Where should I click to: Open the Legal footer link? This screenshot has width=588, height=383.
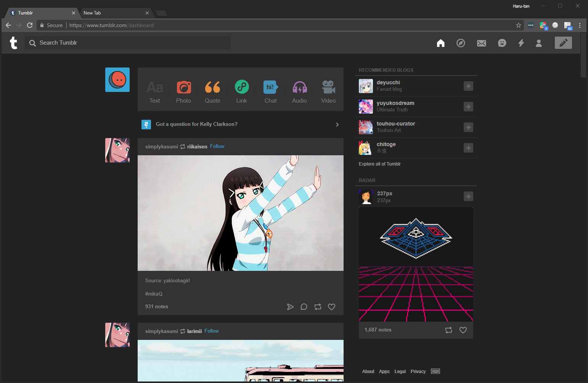pos(400,372)
